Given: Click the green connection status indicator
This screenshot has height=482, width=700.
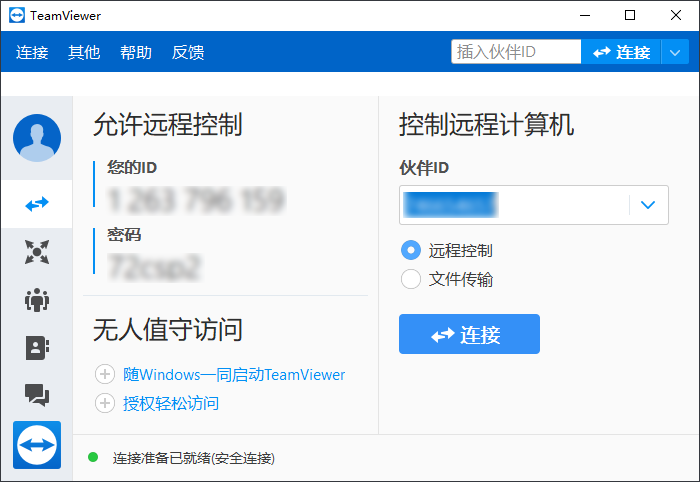Looking at the screenshot, I should point(93,457).
